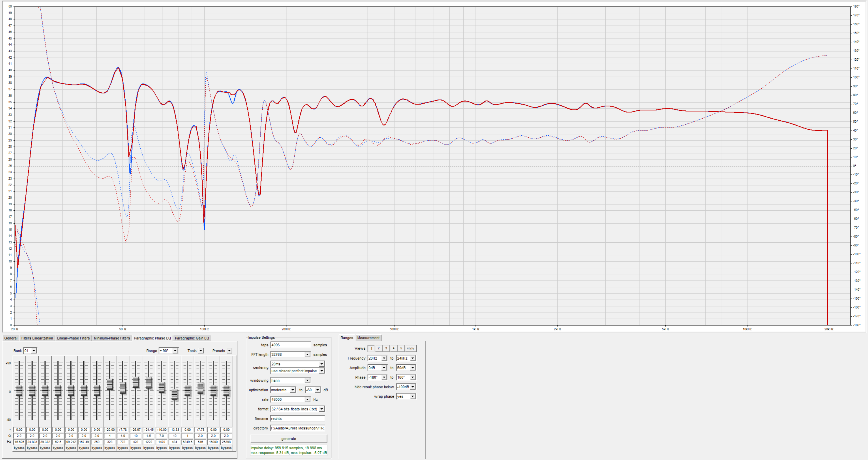Switch to the General tab
This screenshot has height=460, width=868.
pyautogui.click(x=11, y=338)
